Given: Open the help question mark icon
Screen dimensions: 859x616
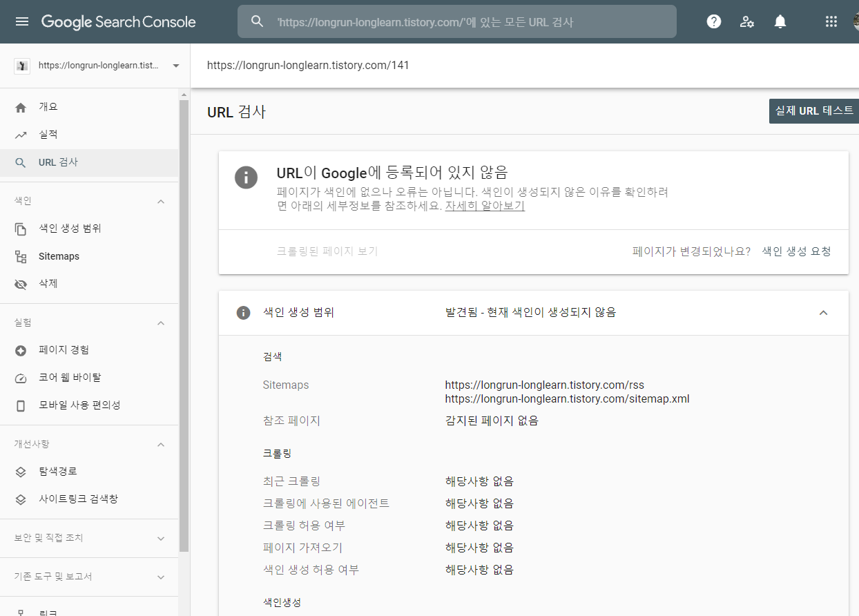Looking at the screenshot, I should coord(714,21).
